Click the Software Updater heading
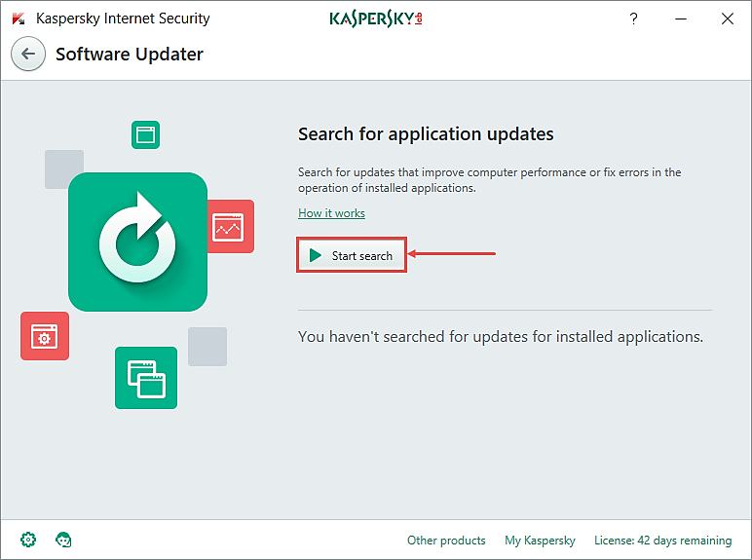The width and height of the screenshot is (752, 560). [130, 55]
